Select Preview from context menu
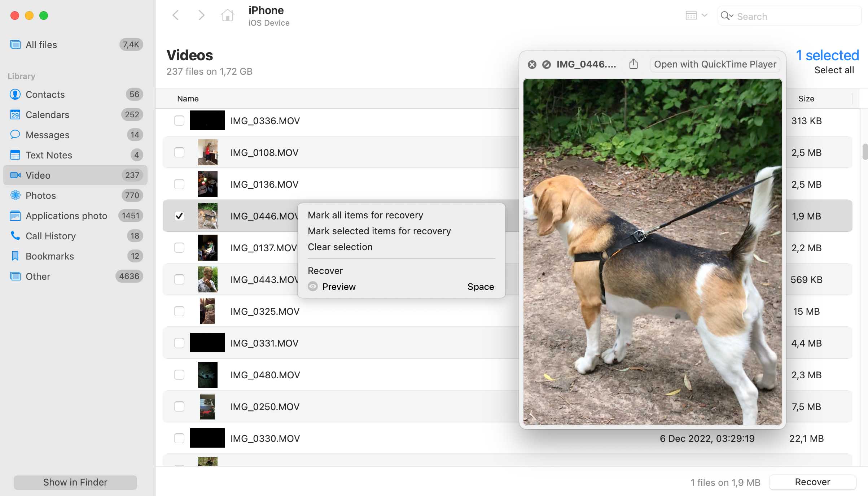The width and height of the screenshot is (868, 496). [339, 286]
